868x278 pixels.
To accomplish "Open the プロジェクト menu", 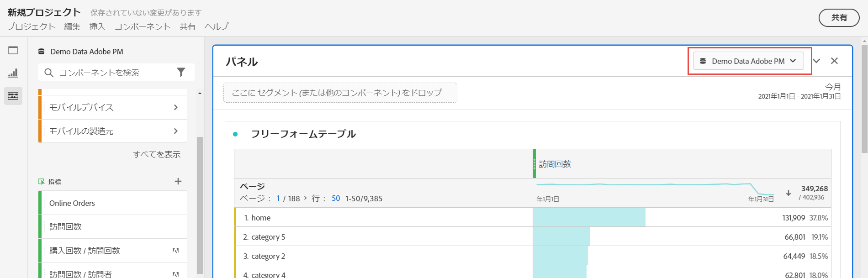I will coord(31,26).
